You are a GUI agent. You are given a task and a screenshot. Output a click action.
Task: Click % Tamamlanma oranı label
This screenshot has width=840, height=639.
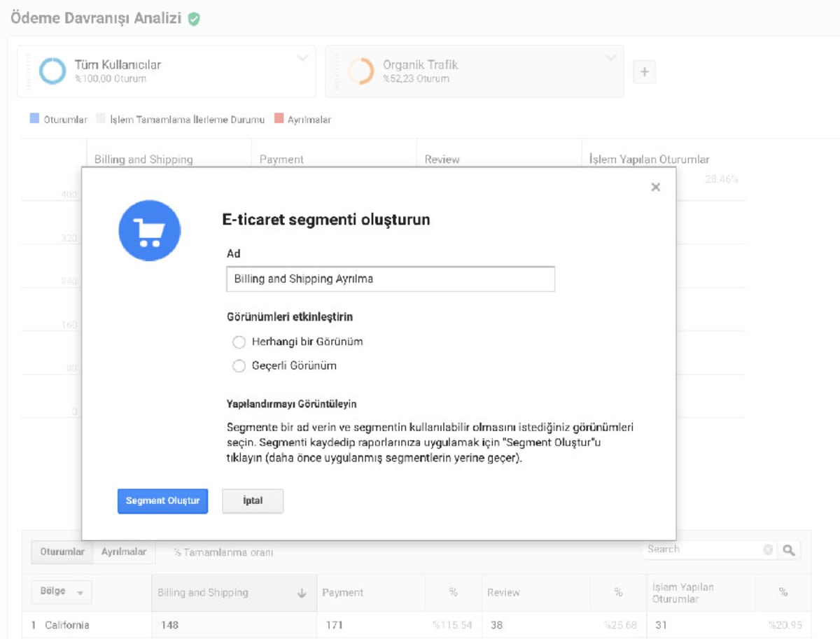click(x=223, y=553)
